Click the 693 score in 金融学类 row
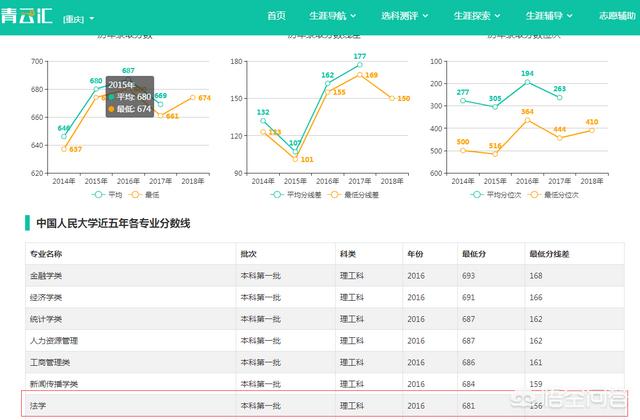This screenshot has width=640, height=420. pos(468,276)
